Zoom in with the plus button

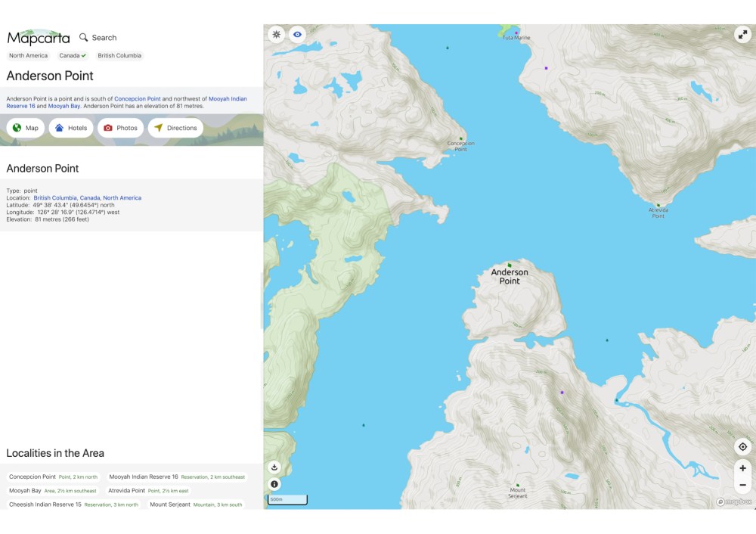[742, 468]
